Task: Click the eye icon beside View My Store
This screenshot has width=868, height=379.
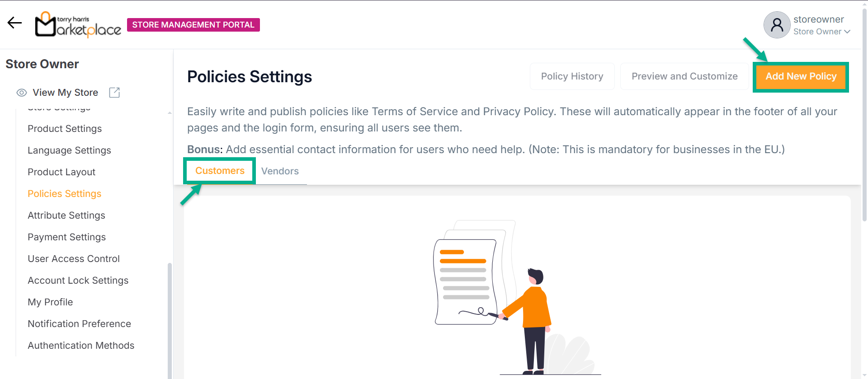Action: (x=22, y=93)
